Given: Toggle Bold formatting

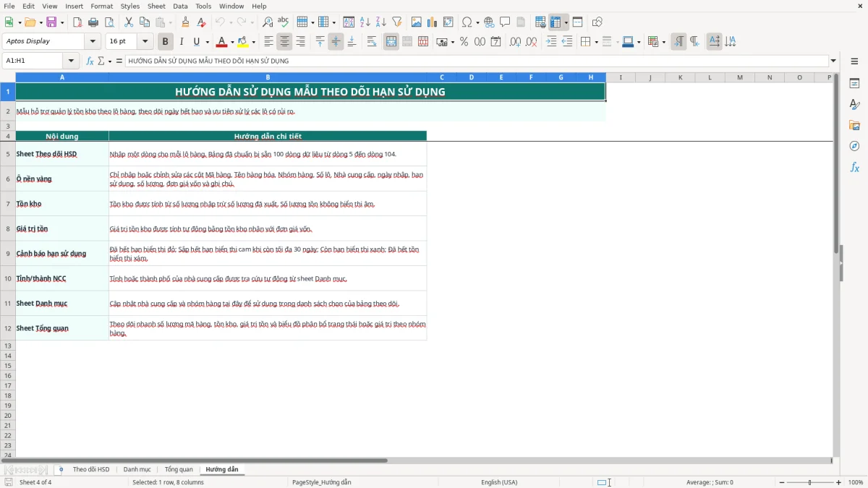Looking at the screenshot, I should click(x=166, y=42).
